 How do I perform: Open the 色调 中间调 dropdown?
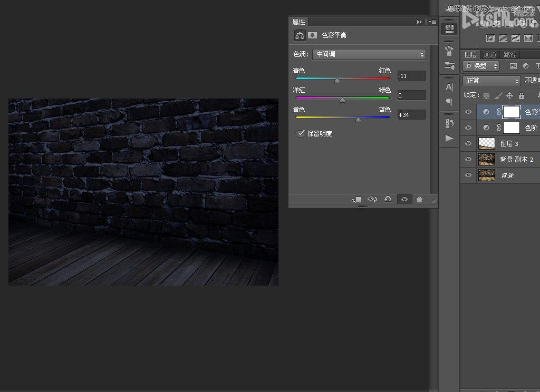tap(369, 54)
